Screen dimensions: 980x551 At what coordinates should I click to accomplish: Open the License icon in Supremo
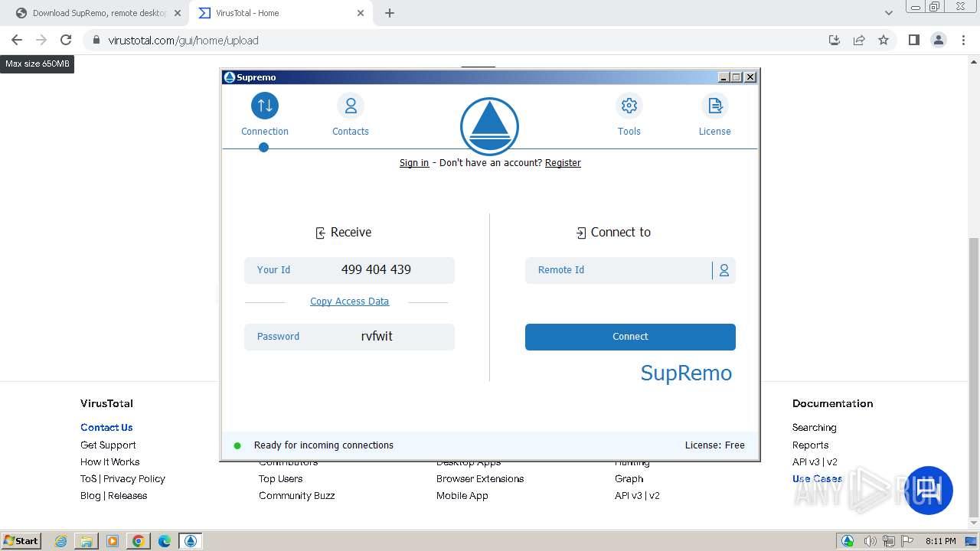[x=715, y=106]
